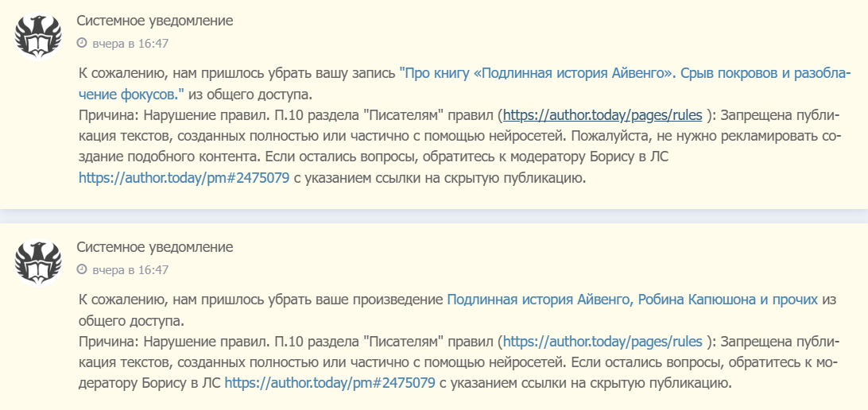Viewport: 868px width, 410px height.
Task: Open the pm#2475079 moderator link in the upper notification
Action: (184, 178)
